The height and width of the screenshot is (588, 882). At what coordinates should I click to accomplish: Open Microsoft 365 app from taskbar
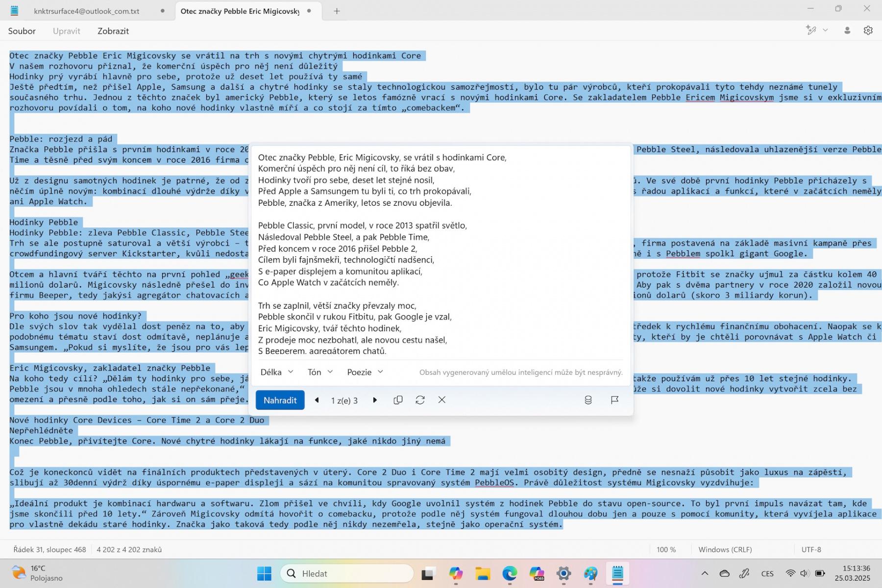click(537, 573)
